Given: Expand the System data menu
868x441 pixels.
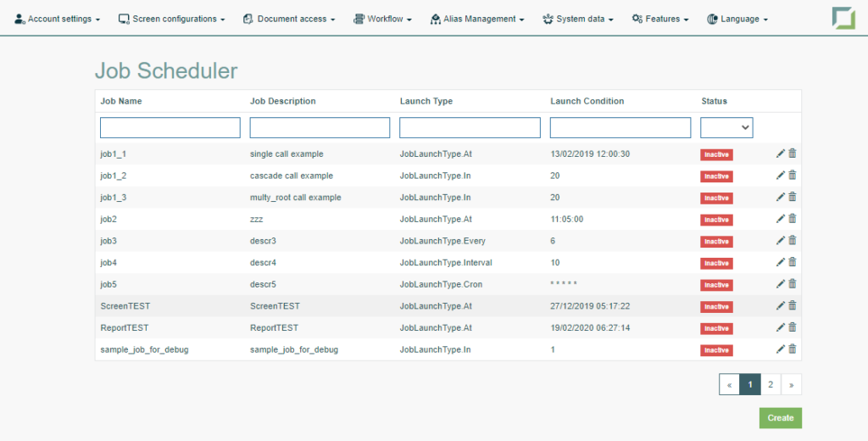Looking at the screenshot, I should [x=579, y=19].
